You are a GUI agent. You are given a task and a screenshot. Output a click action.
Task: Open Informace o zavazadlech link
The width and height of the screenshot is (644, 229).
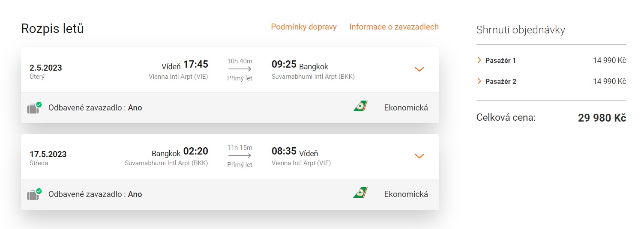[x=394, y=27]
